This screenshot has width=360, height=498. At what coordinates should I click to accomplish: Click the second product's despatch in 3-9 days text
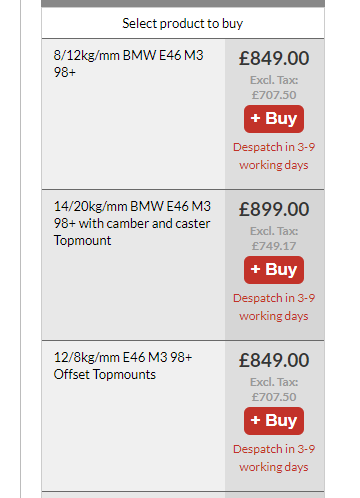[x=274, y=307]
